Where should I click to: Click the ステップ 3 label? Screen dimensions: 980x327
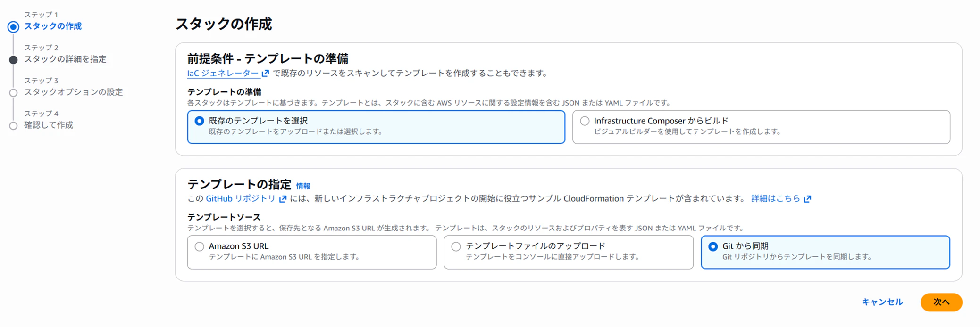[x=41, y=81]
